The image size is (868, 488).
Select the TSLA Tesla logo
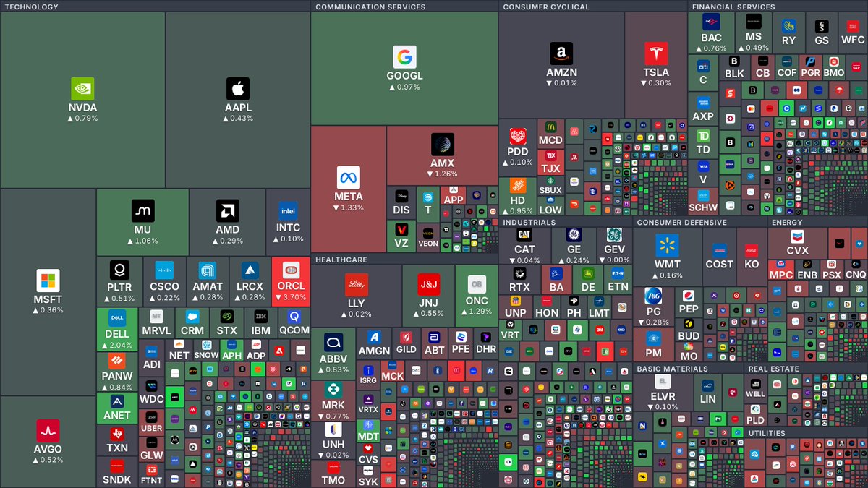tap(656, 53)
